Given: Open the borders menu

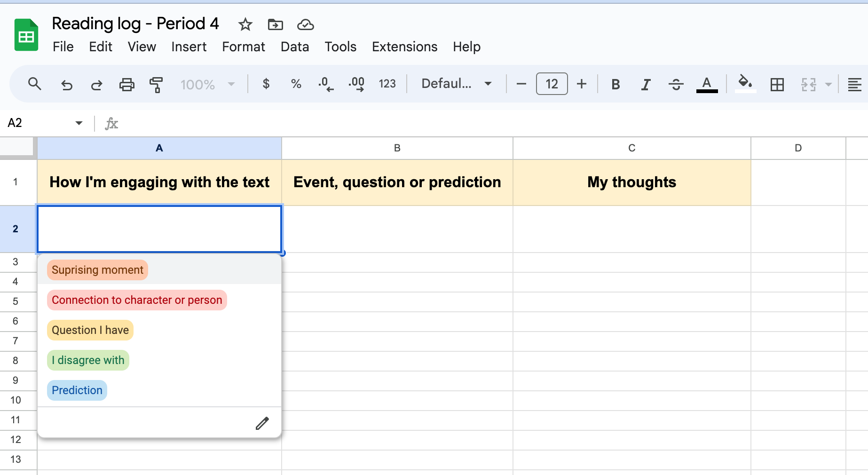Looking at the screenshot, I should 777,85.
